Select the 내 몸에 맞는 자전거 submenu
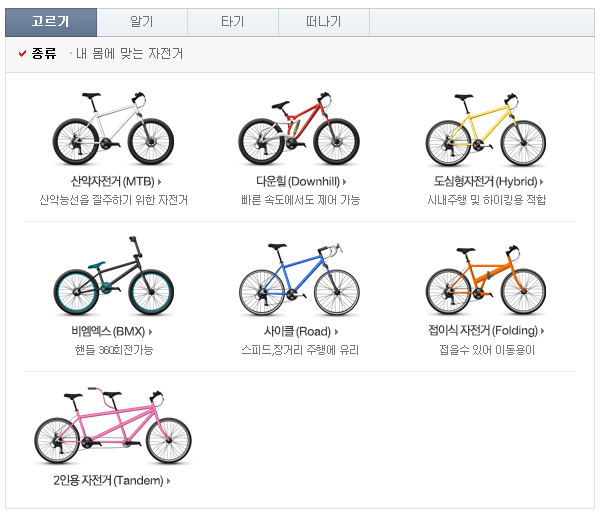Viewport: 600px width, 515px height. click(x=129, y=54)
